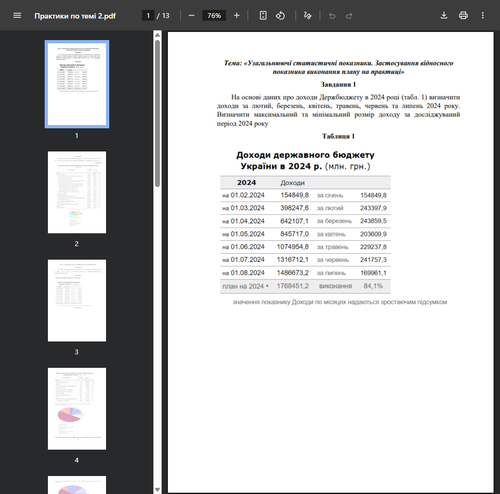Click the row label 'на 01.06.2024'
This screenshot has height=494, width=500.
coord(243,247)
